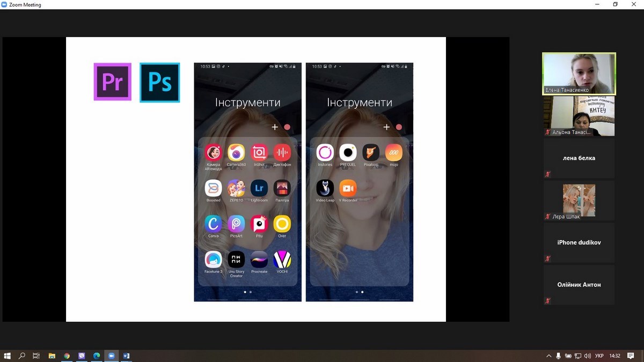Click the microphone icon in the system tray
Viewport: 644px width, 362px height.
tap(558, 356)
